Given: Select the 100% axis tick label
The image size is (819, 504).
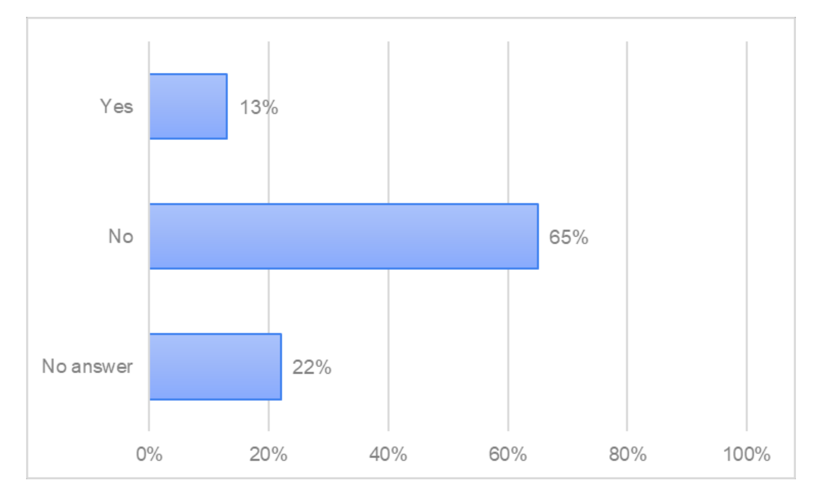Looking at the screenshot, I should [x=747, y=454].
